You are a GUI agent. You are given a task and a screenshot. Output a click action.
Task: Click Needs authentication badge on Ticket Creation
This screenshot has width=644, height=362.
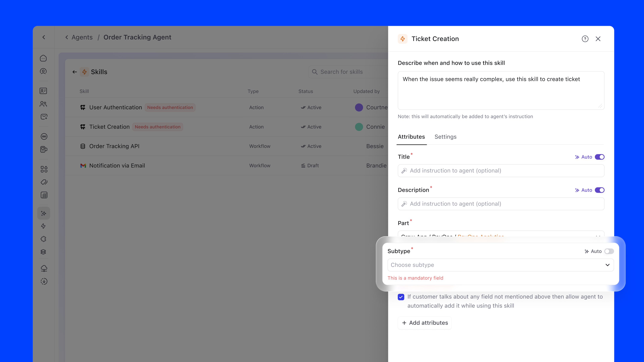tap(157, 127)
